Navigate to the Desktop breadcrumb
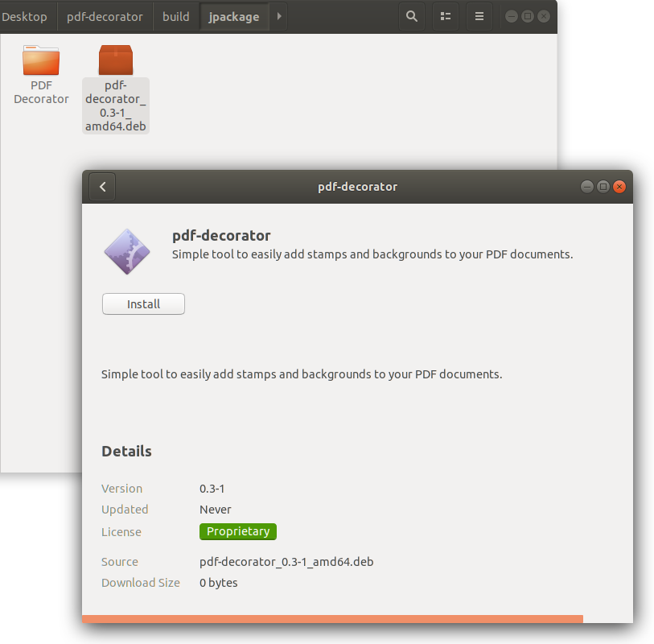 pyautogui.click(x=25, y=16)
